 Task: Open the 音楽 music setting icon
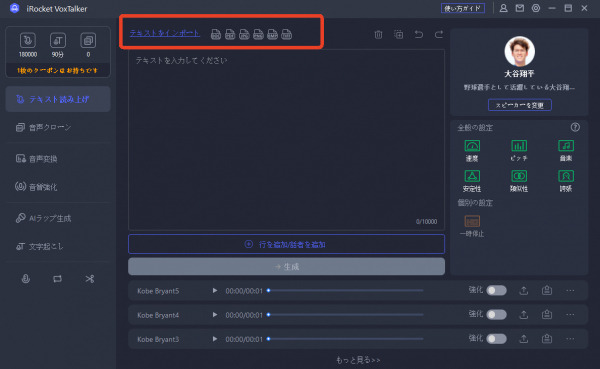point(566,146)
